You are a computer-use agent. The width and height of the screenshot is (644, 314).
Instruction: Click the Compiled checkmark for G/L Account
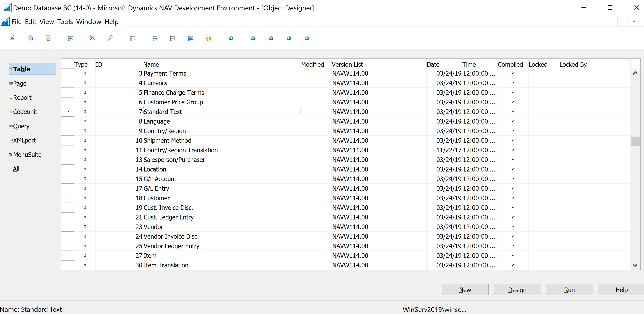click(513, 179)
